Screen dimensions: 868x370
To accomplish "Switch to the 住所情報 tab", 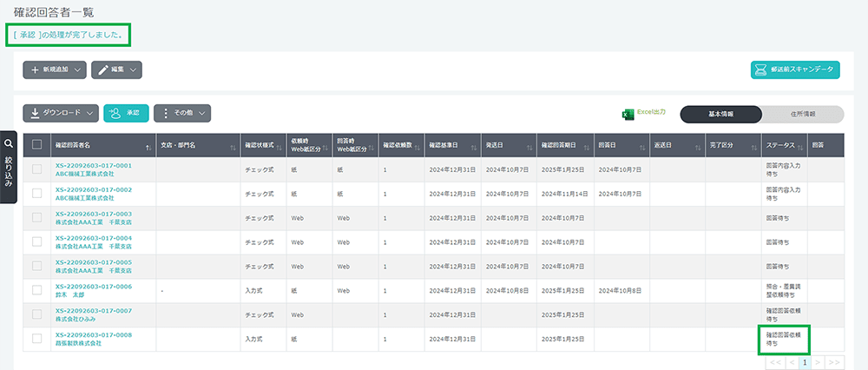I will [x=802, y=114].
